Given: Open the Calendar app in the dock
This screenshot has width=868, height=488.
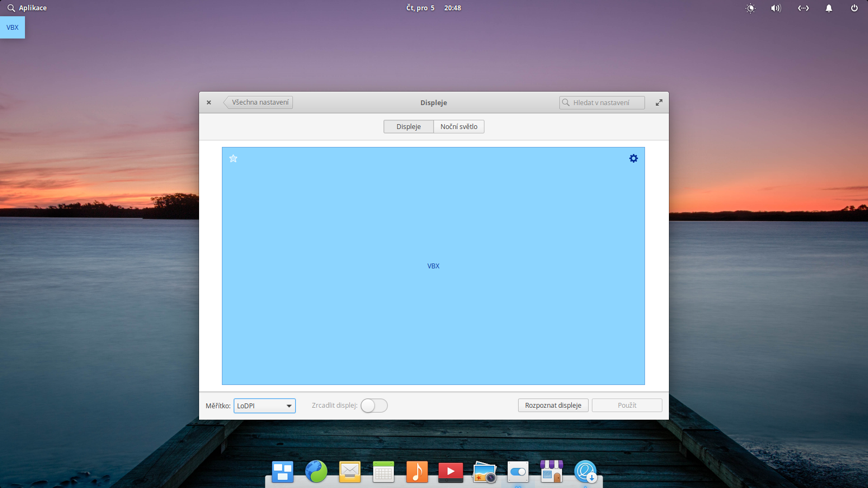Looking at the screenshot, I should point(384,472).
